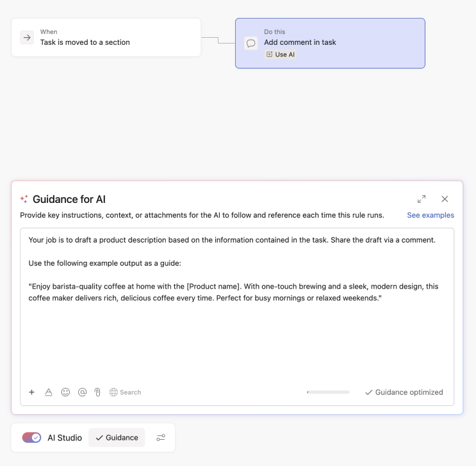Click the globe Search option
The height and width of the screenshot is (466, 476).
tap(125, 392)
